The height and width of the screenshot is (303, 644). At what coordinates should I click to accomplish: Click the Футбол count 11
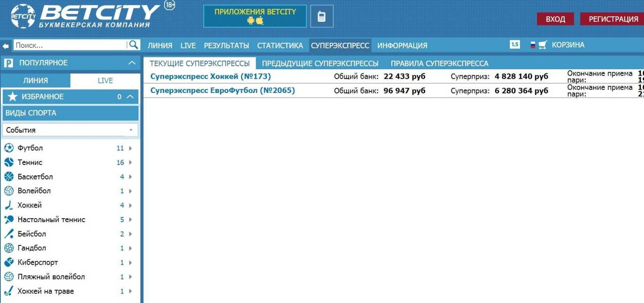pos(120,148)
